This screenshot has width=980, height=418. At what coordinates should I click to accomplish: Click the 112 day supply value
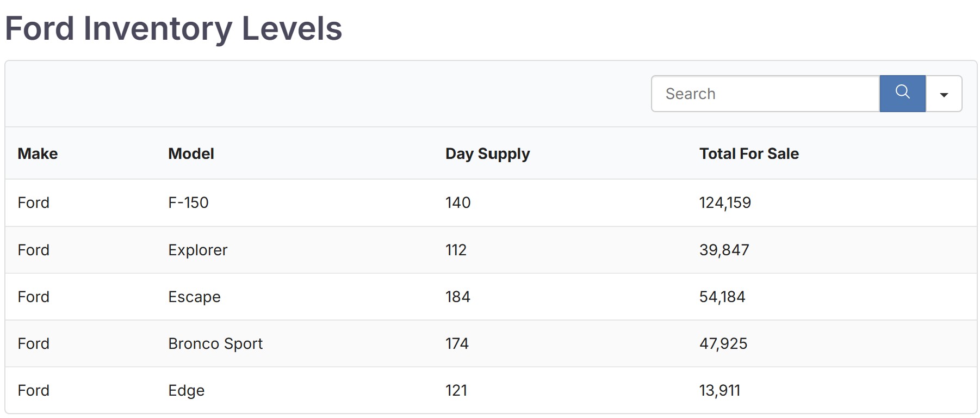point(456,250)
